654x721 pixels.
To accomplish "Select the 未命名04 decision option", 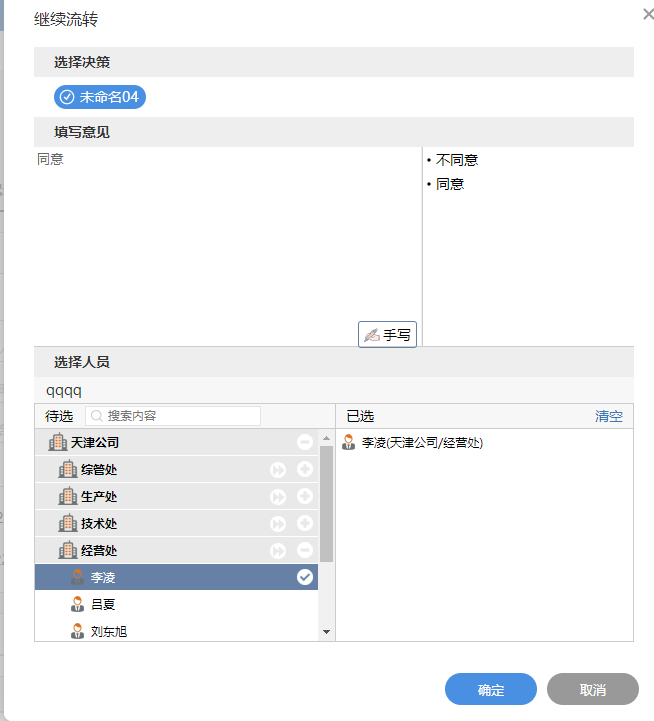I will click(100, 97).
